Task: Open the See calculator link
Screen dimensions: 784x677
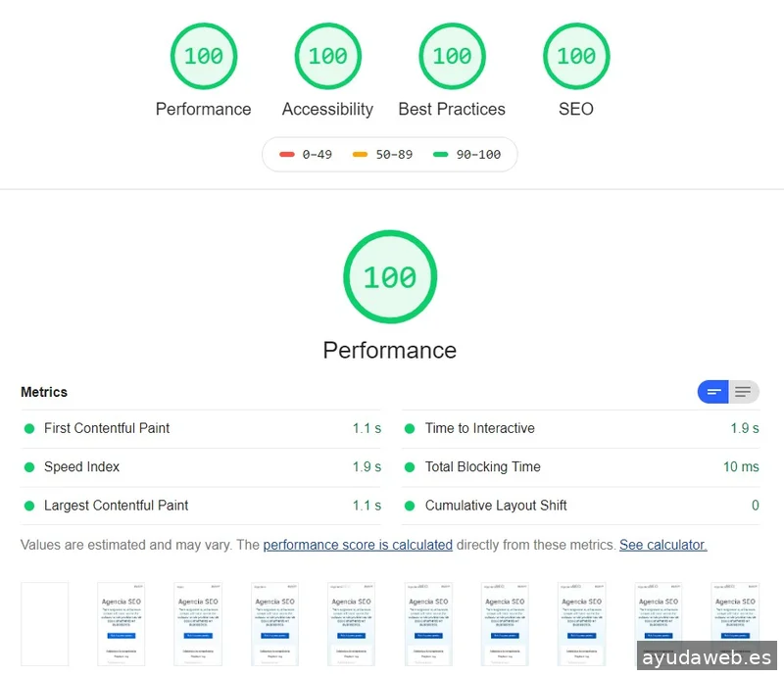Action: [662, 545]
